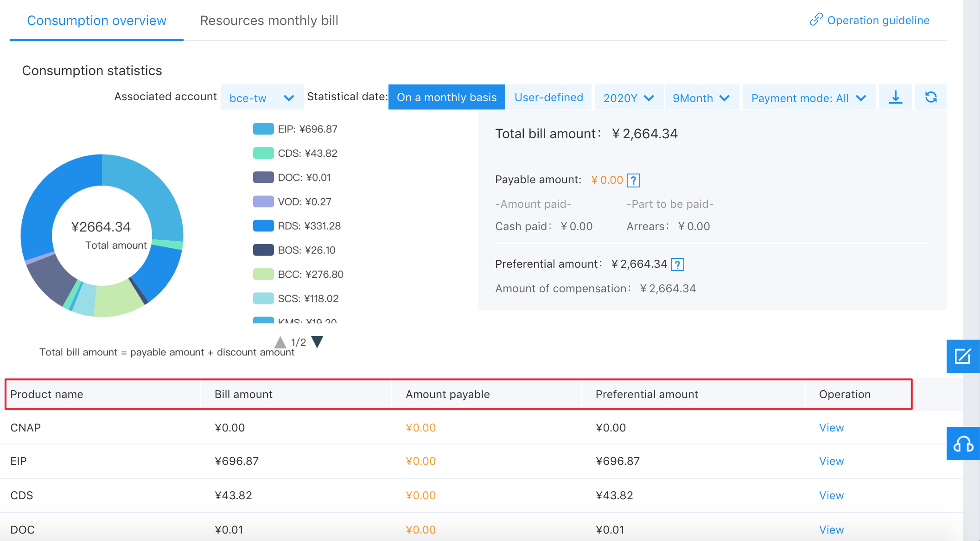This screenshot has width=980, height=541.
Task: Open the Operation guideline link
Action: point(878,20)
